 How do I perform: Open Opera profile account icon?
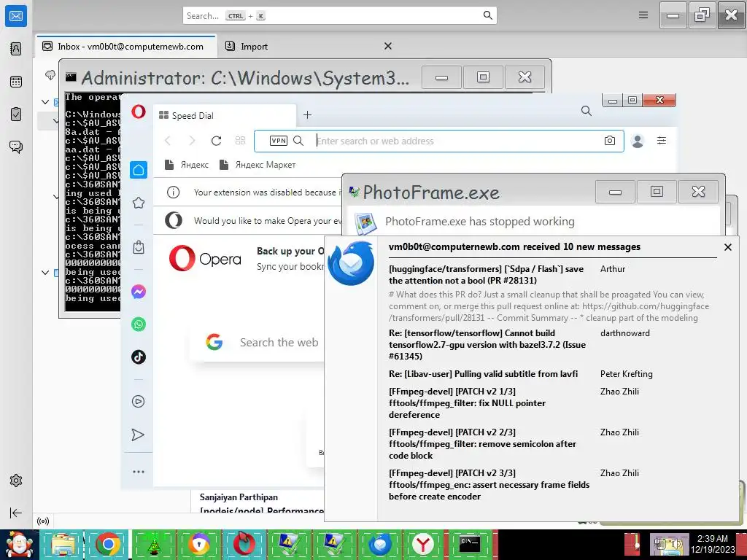pyautogui.click(x=638, y=141)
